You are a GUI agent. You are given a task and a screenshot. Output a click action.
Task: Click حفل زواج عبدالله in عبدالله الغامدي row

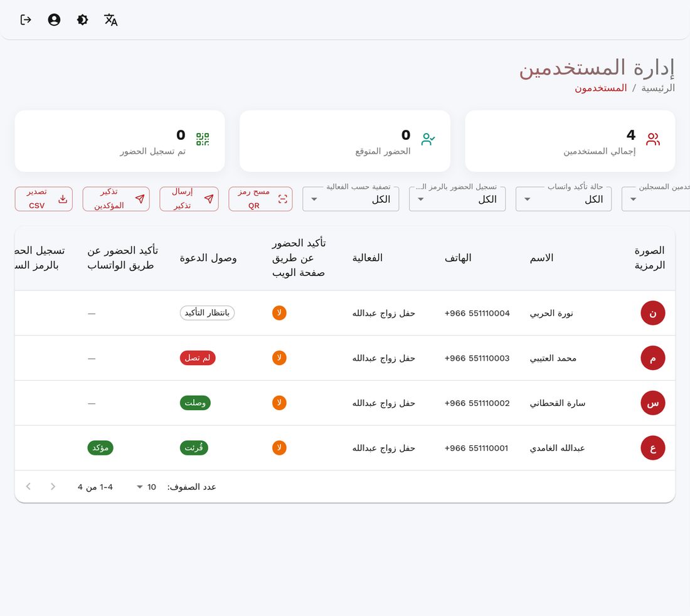(x=384, y=448)
